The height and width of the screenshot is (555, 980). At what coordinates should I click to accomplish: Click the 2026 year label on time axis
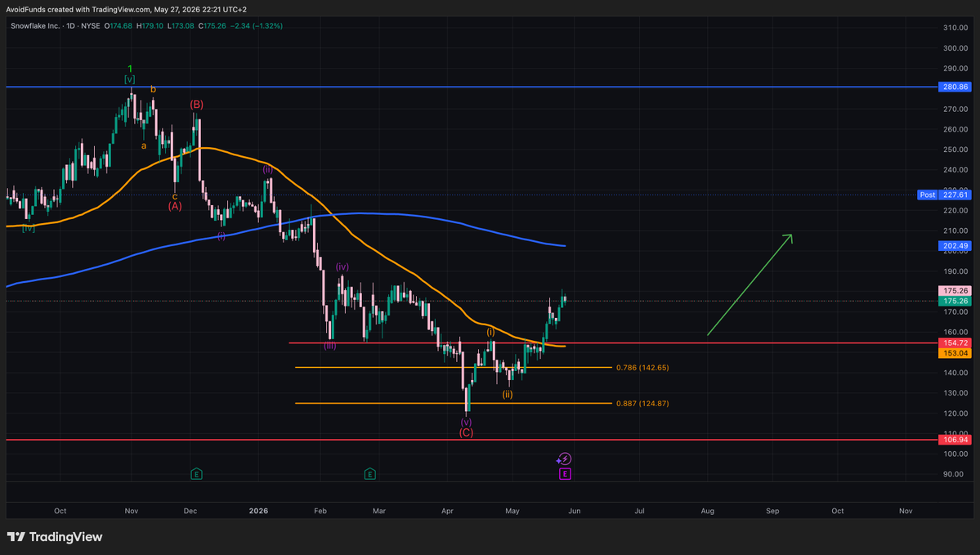point(258,511)
